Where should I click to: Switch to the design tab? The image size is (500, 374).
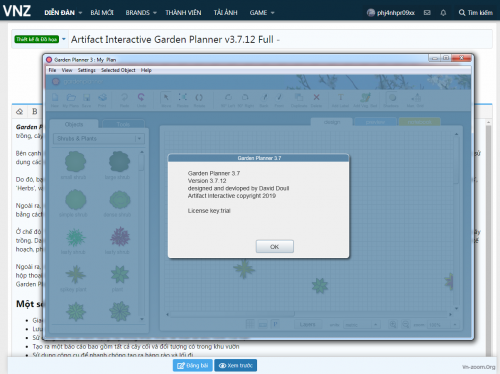coord(332,122)
